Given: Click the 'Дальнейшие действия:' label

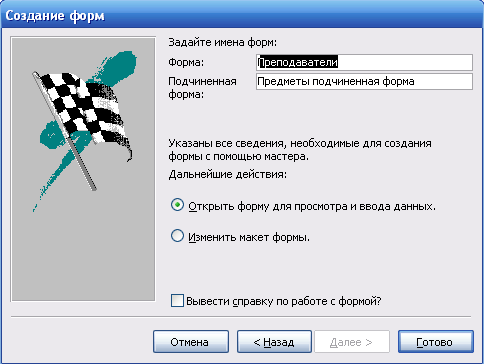Looking at the screenshot, I should [227, 174].
